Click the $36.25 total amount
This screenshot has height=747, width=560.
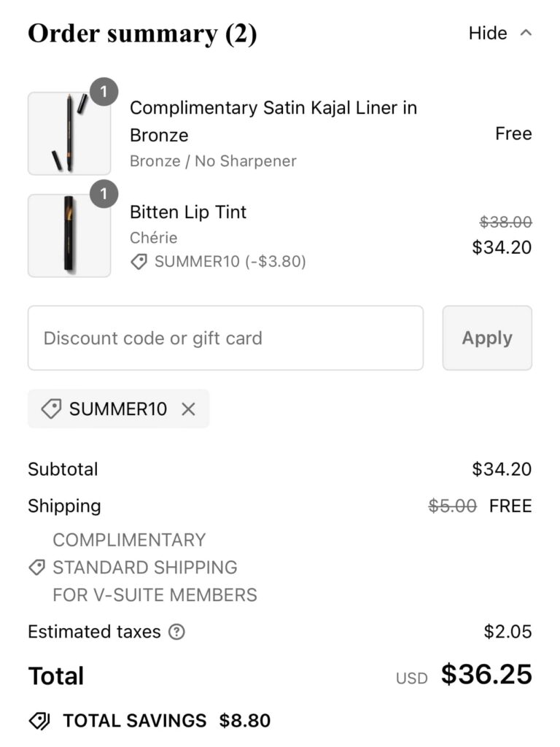pos(486,675)
